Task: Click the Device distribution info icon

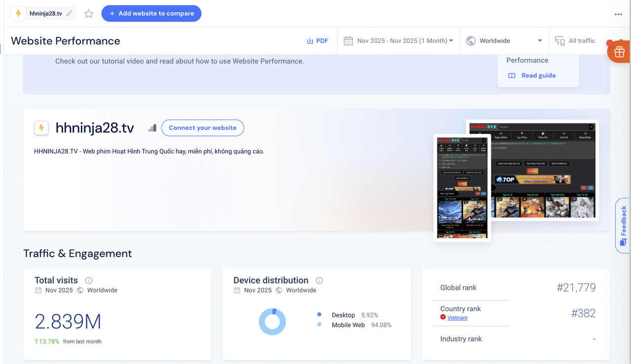Action: pos(319,280)
